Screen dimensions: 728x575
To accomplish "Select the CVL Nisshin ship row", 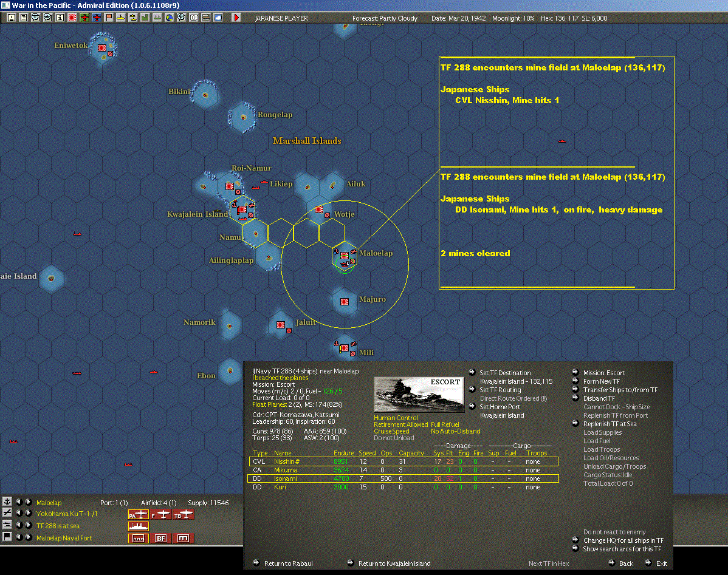I will point(403,461).
